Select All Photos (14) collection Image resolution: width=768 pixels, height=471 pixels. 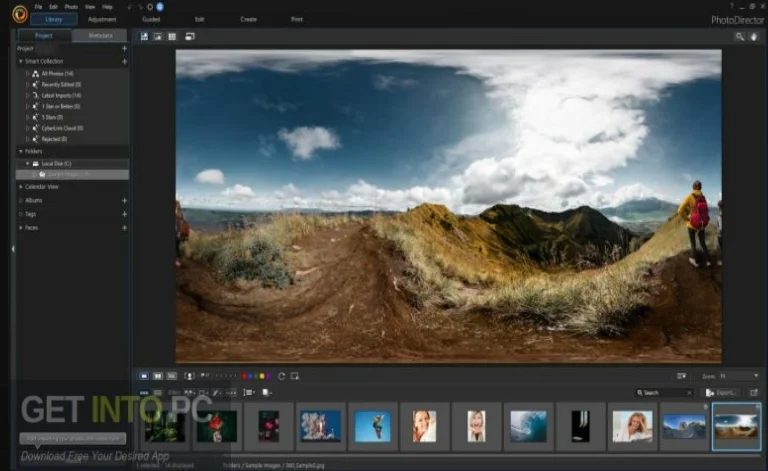(x=57, y=73)
